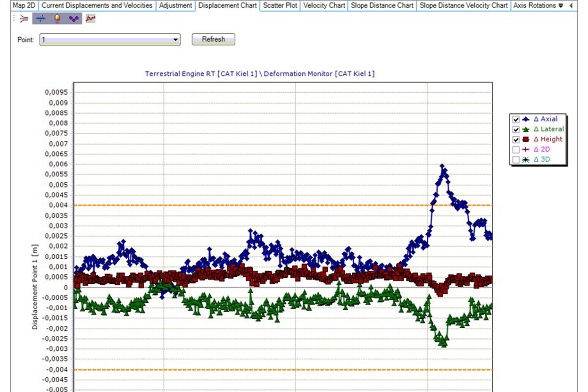Image resolution: width=588 pixels, height=392 pixels.
Task: Toggle the blue crosshair line toolbar icon
Action: 40,19
